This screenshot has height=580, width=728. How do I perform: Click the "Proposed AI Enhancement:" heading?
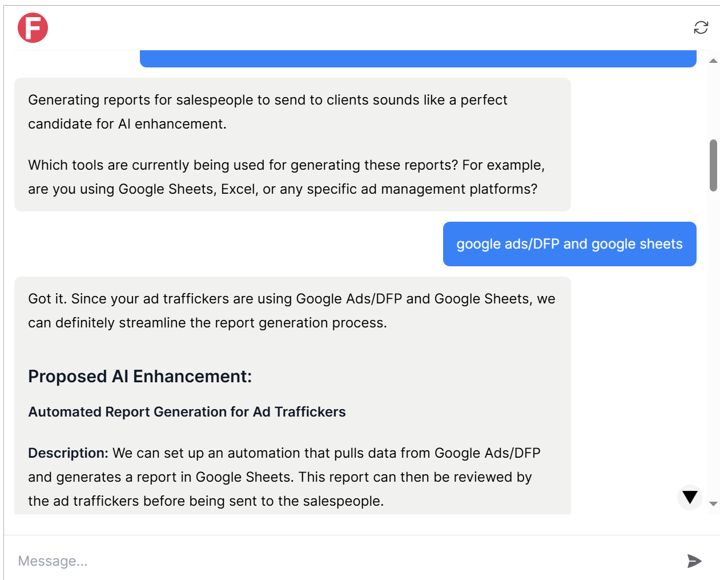[x=140, y=376]
